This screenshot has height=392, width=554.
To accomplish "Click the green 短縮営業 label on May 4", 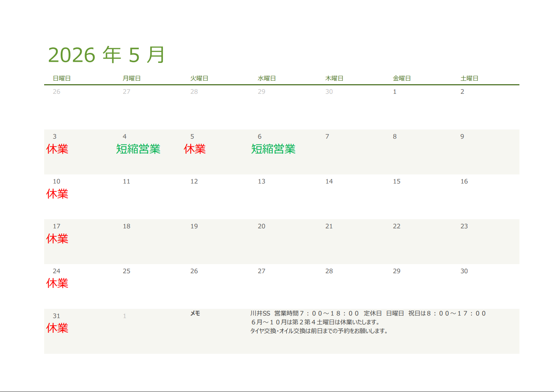I will [138, 149].
